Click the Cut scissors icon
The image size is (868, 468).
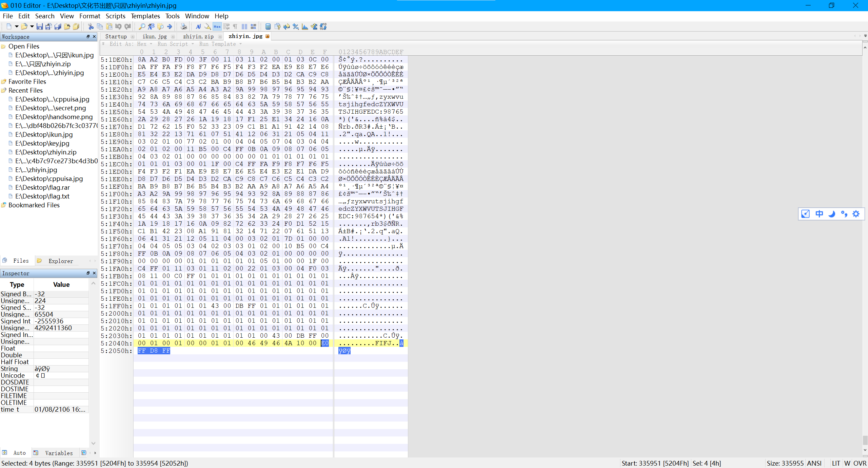91,26
